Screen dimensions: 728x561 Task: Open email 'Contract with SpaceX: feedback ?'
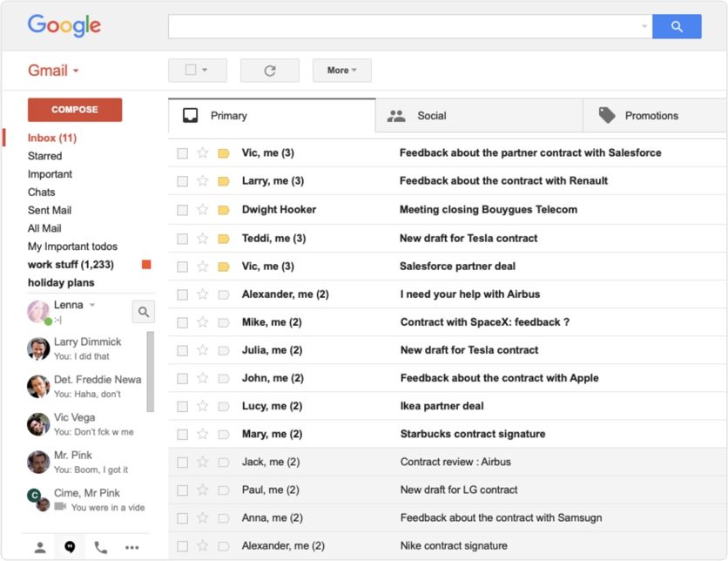pyautogui.click(x=485, y=321)
